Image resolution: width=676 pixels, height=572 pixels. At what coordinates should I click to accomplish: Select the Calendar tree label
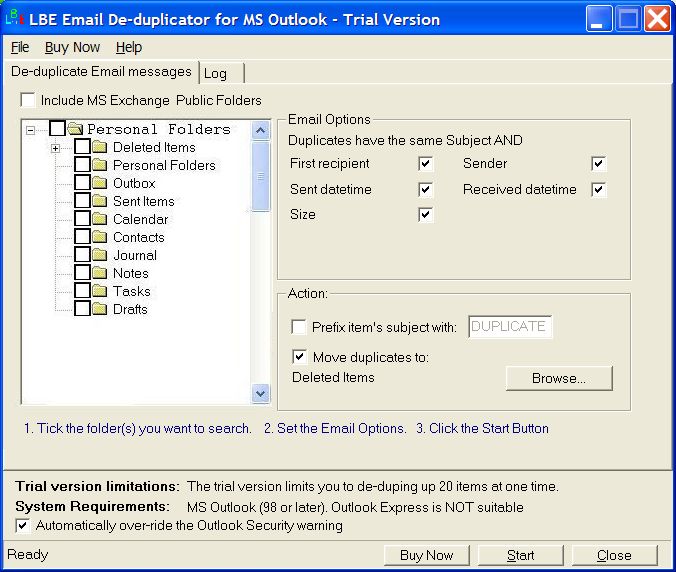coord(141,219)
